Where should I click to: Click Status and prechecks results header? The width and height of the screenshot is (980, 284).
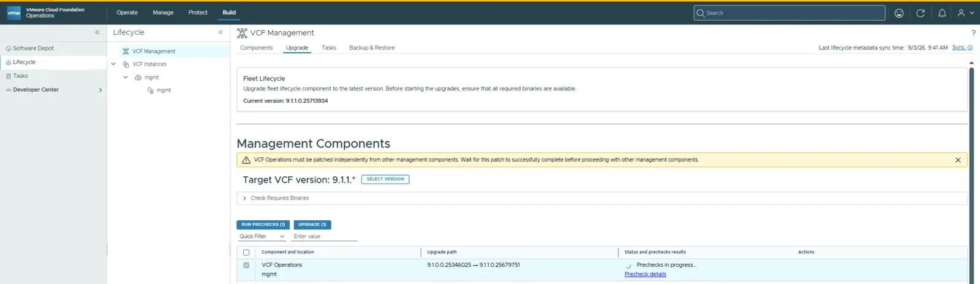[x=655, y=252]
